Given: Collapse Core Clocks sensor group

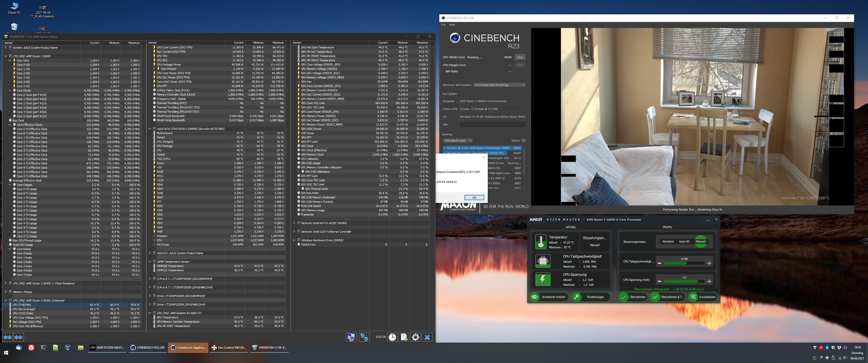Looking at the screenshot, I should pyautogui.click(x=10, y=90).
